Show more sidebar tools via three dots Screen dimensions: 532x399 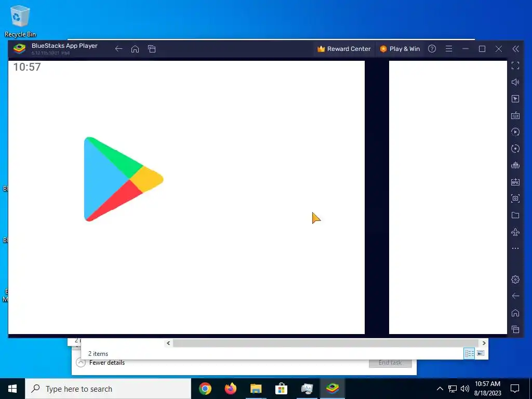515,248
